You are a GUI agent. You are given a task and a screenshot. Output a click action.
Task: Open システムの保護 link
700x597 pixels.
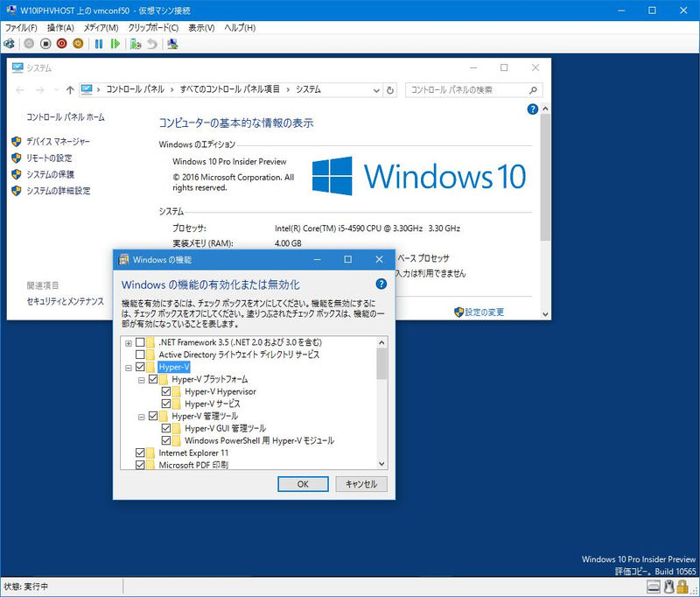click(x=50, y=174)
